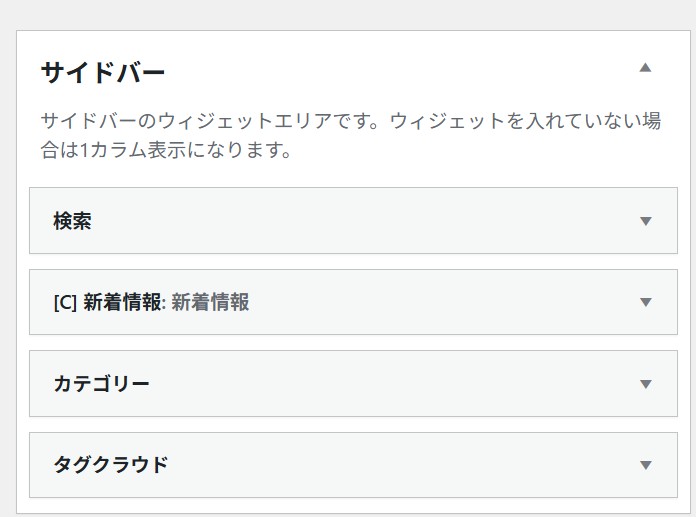This screenshot has width=696, height=517.
Task: Click the 検索 widget title text
Action: tap(73, 221)
